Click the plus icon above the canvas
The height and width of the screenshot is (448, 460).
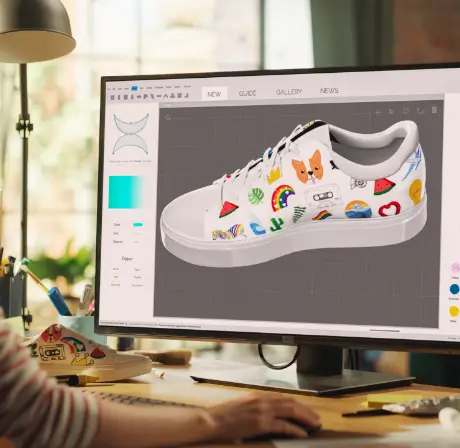[377, 112]
